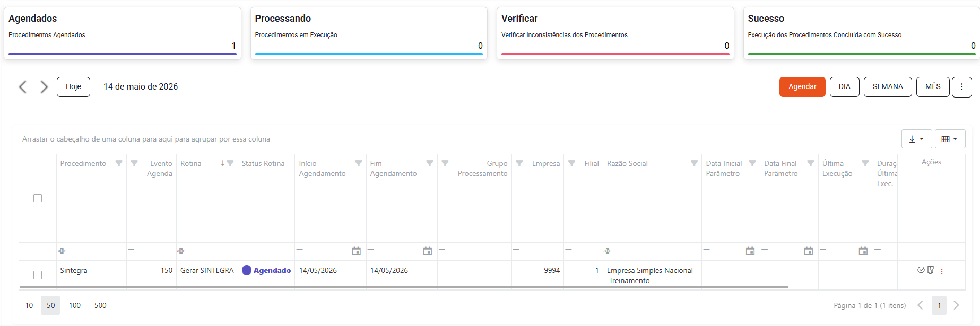
Task: Switch to MÊS view
Action: point(933,87)
